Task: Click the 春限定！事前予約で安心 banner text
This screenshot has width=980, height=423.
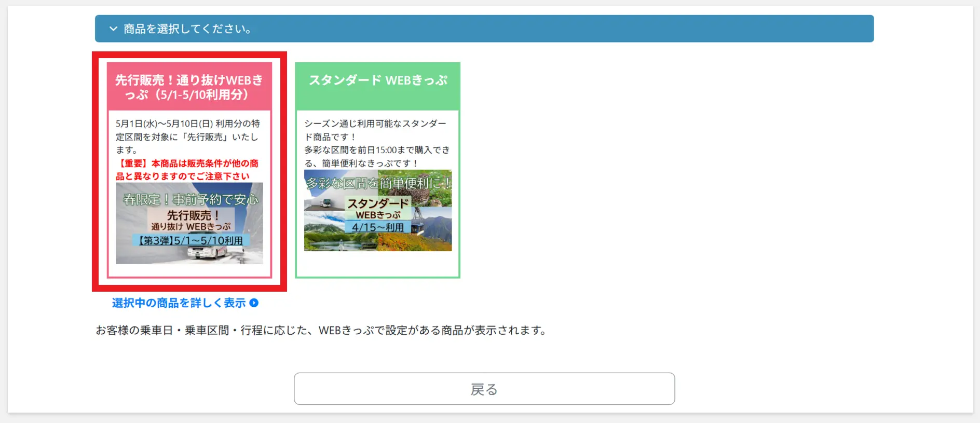Action: [x=190, y=199]
